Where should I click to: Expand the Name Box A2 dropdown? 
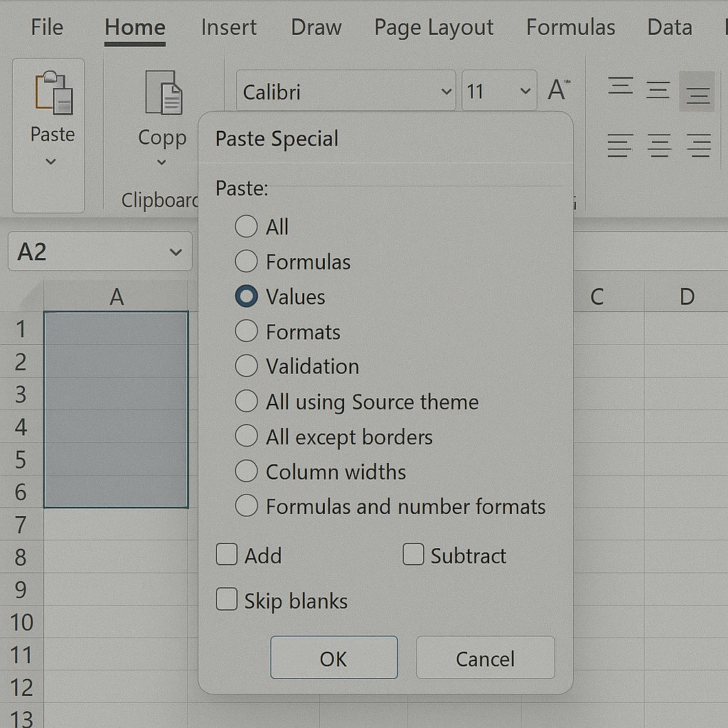[x=176, y=252]
